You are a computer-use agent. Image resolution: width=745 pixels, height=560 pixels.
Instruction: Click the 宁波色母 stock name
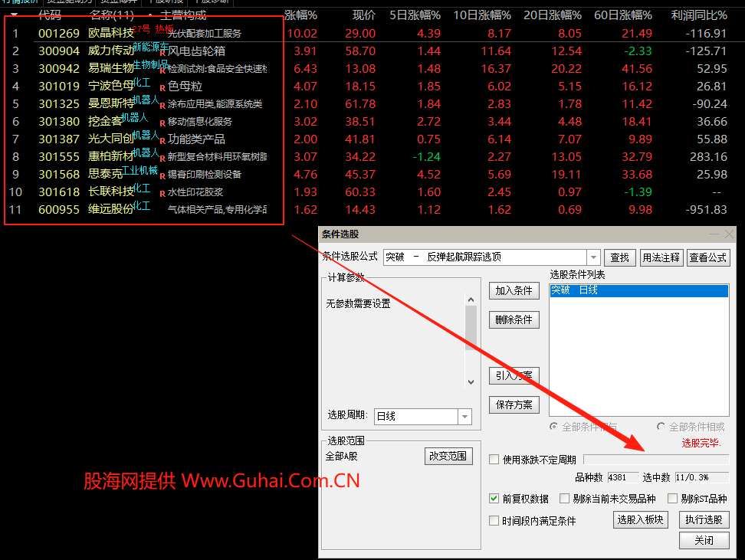point(111,86)
